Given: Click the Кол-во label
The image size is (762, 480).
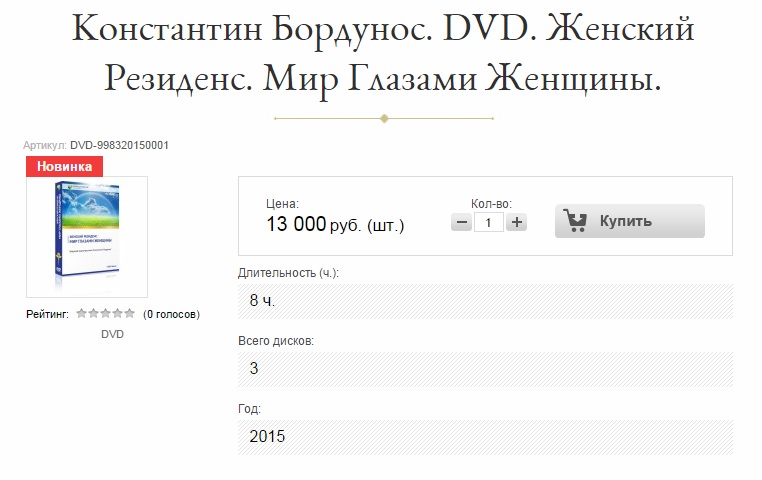Looking at the screenshot, I should [491, 204].
